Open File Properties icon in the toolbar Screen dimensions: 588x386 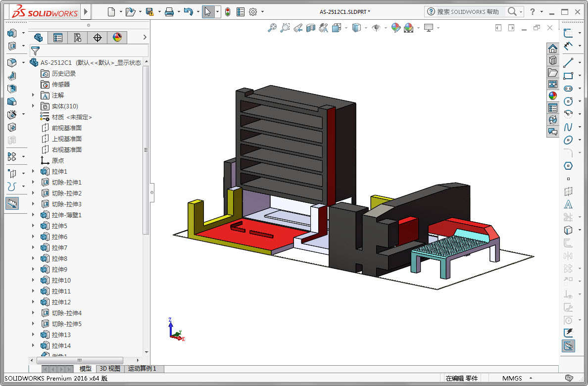pos(241,12)
